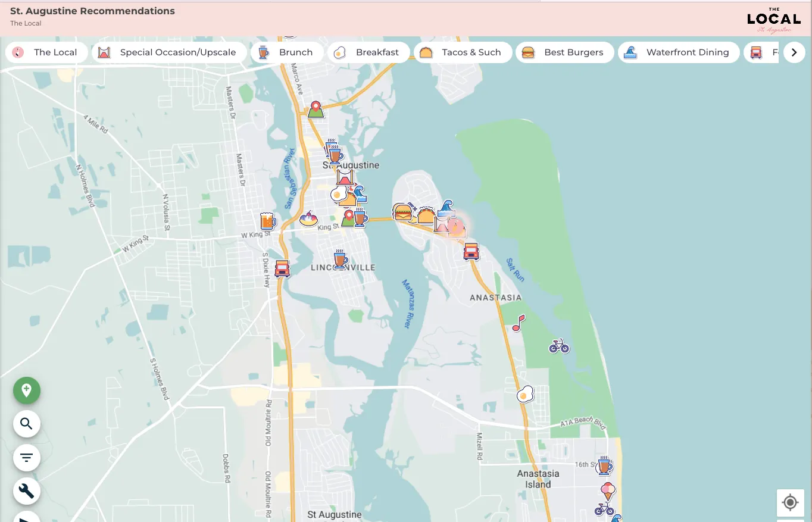Open the bicycle marker east of Anastasia
The height and width of the screenshot is (522, 812).
[x=558, y=346]
